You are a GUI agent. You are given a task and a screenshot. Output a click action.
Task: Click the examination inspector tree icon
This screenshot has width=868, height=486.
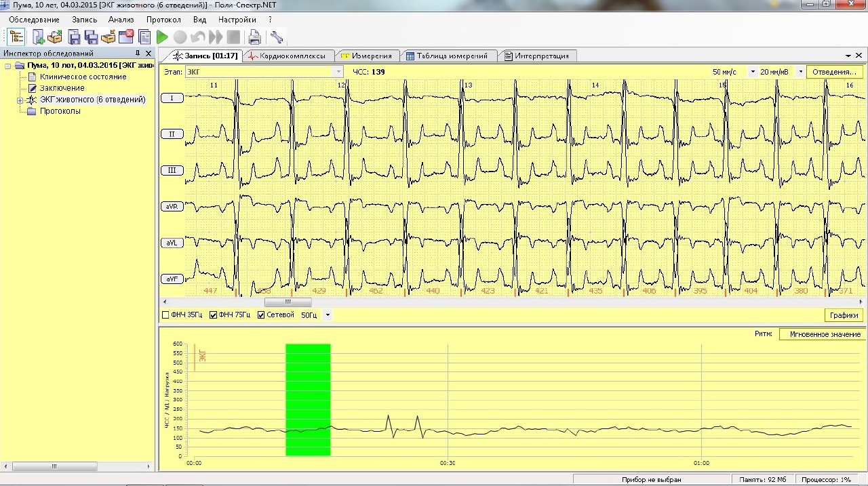(16, 37)
